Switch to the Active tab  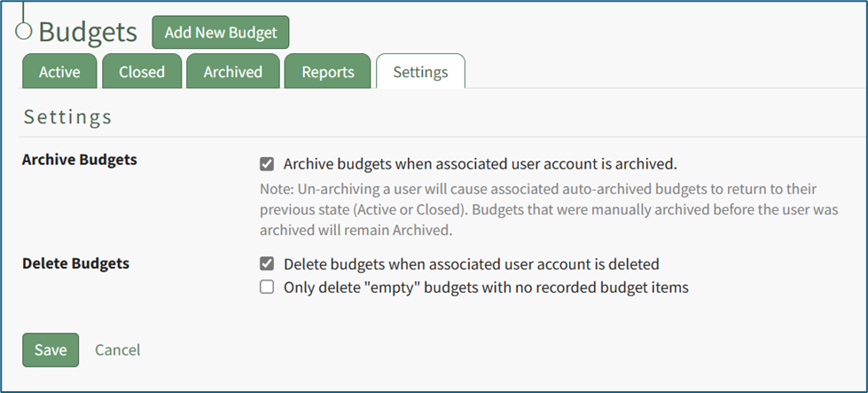click(59, 72)
